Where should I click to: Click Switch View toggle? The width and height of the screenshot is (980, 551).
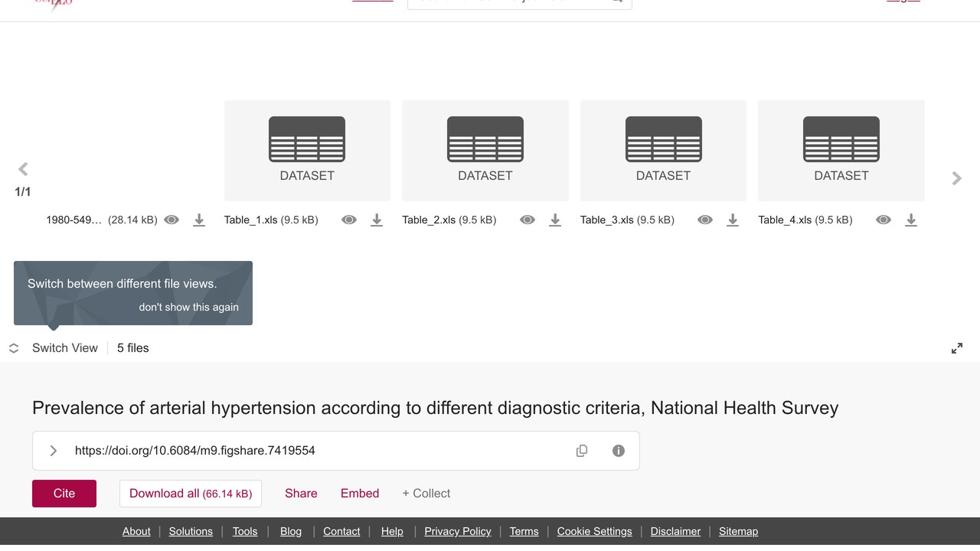[x=54, y=348]
